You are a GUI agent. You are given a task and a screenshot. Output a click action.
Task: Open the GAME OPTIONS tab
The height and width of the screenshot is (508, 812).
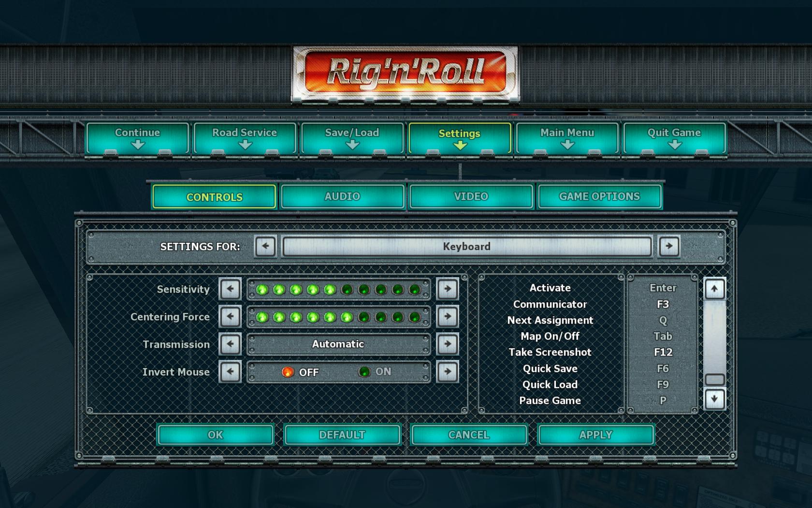pos(599,196)
